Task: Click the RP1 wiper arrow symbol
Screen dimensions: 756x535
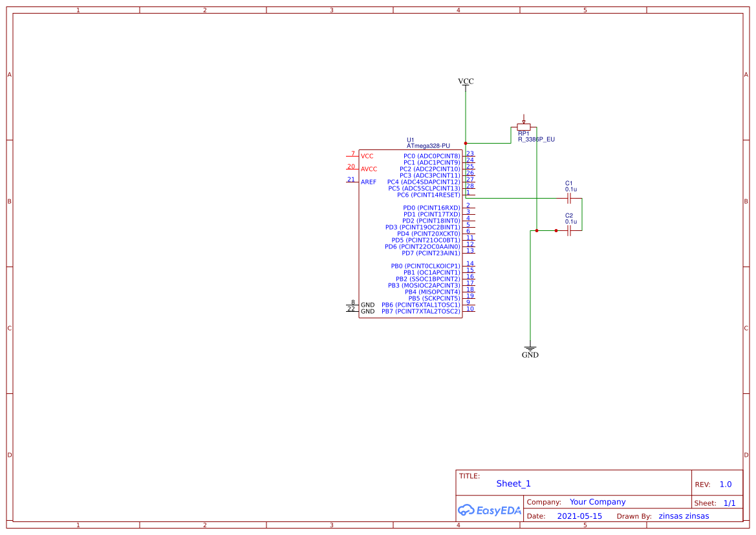Action: (x=523, y=118)
